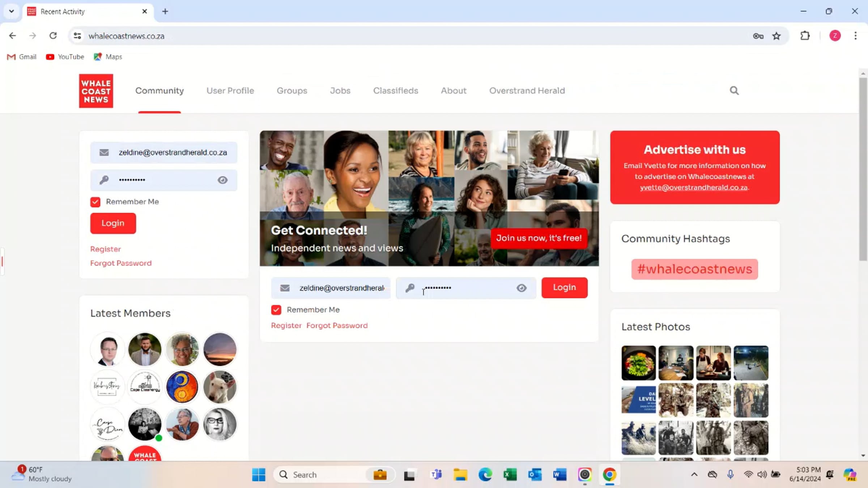Reload the page

point(53,36)
